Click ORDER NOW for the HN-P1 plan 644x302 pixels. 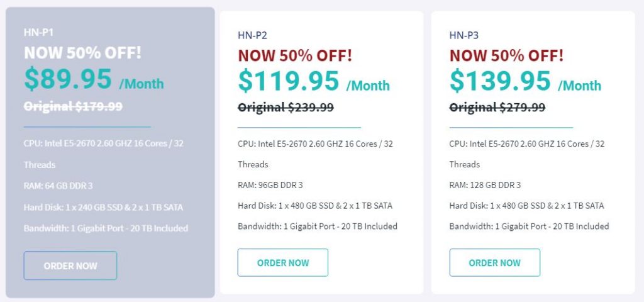click(70, 266)
